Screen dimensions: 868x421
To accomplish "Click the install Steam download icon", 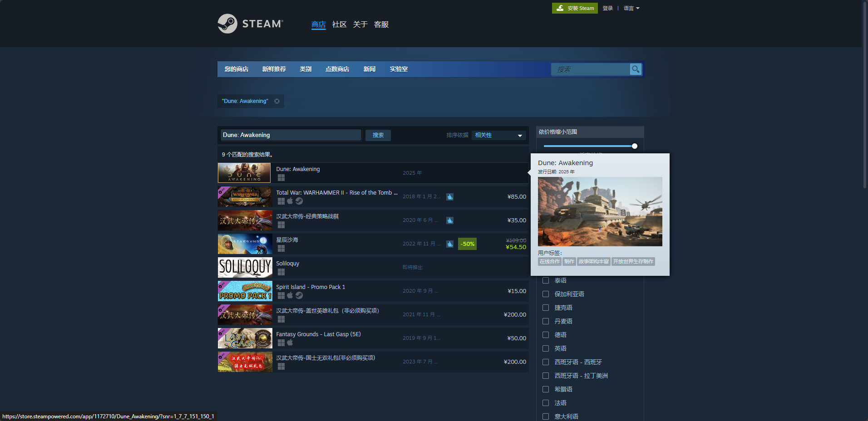I will pos(560,8).
